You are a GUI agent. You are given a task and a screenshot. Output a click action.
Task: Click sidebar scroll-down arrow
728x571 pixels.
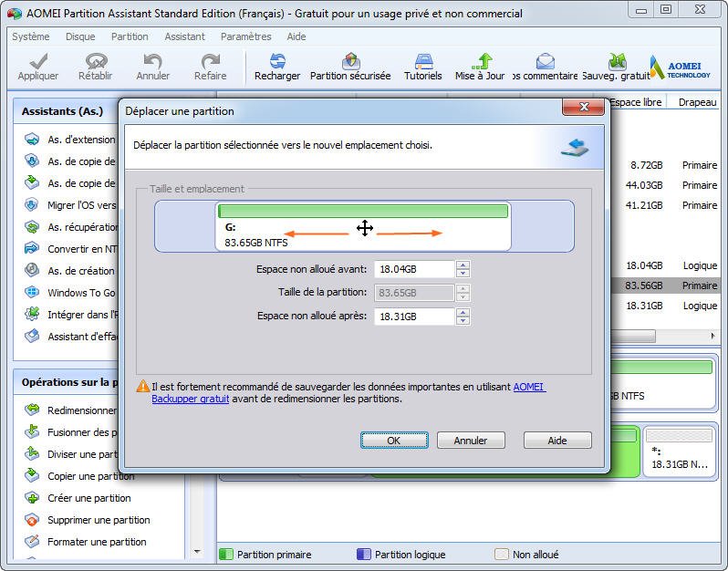pyautogui.click(x=197, y=552)
